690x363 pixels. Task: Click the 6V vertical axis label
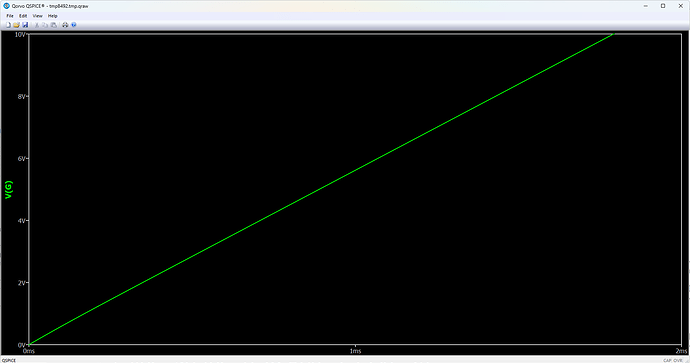coord(22,158)
